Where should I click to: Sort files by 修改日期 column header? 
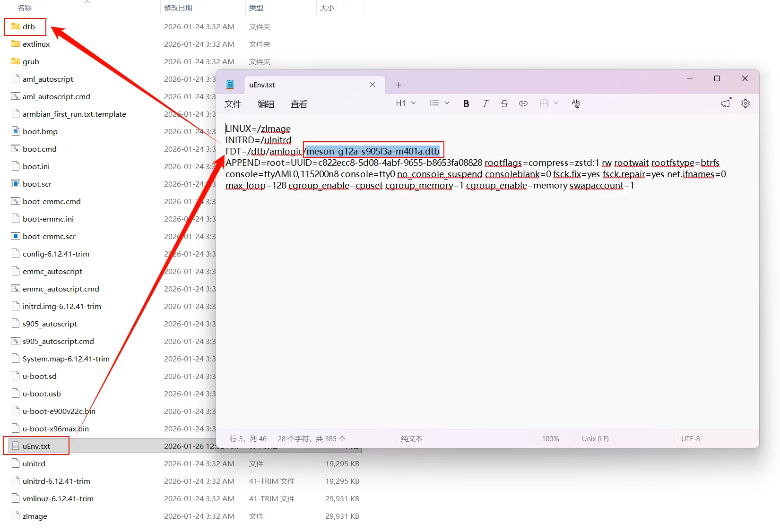coord(178,8)
